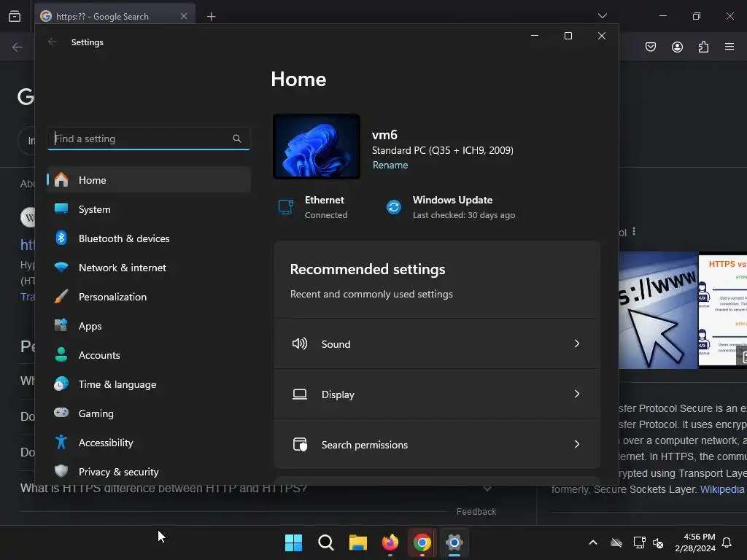The width and height of the screenshot is (747, 560).
Task: Switch to Firefox in the taskbar
Action: [x=390, y=542]
